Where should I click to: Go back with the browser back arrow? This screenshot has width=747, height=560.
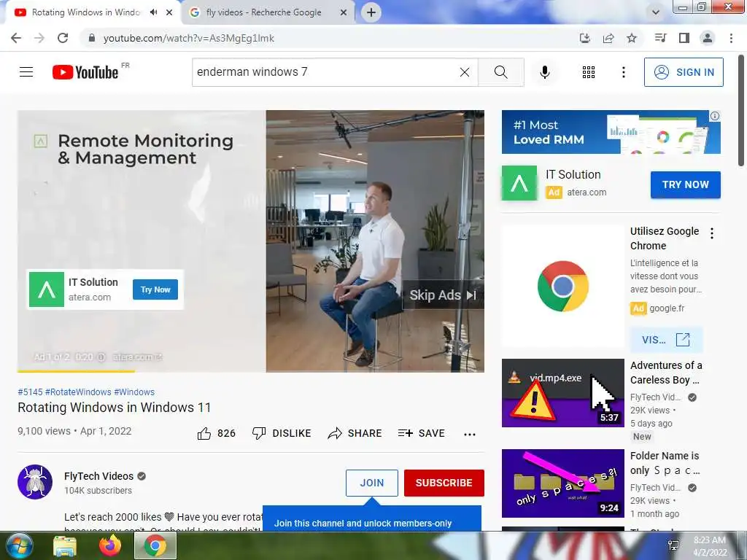tap(16, 38)
